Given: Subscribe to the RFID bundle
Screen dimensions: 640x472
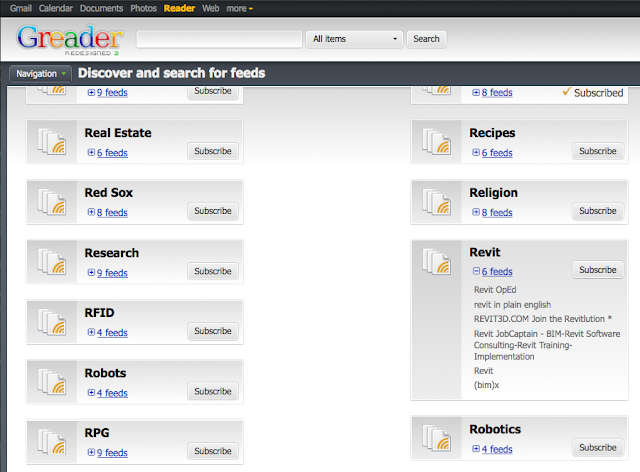Looking at the screenshot, I should [213, 331].
